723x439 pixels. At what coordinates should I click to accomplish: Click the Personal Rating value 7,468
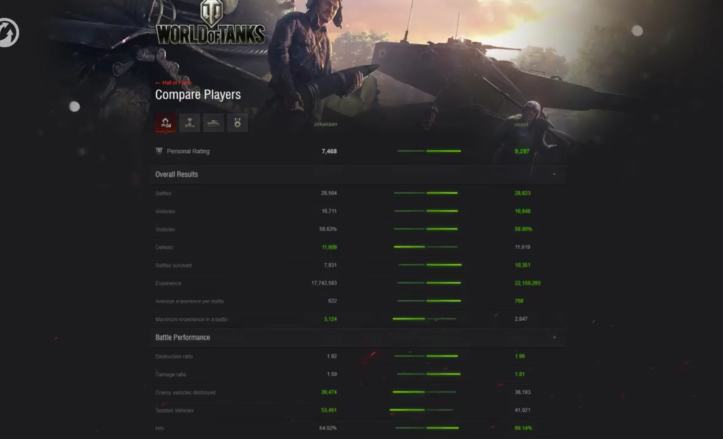tap(329, 151)
